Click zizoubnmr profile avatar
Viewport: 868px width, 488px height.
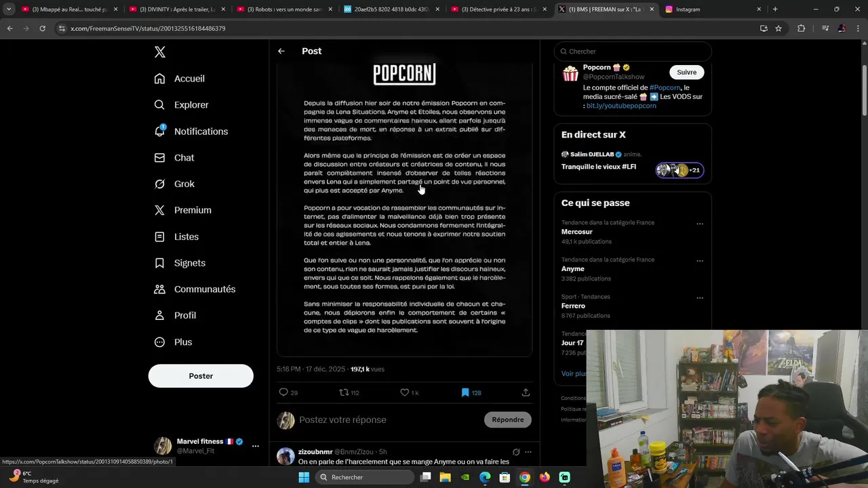[286, 456]
